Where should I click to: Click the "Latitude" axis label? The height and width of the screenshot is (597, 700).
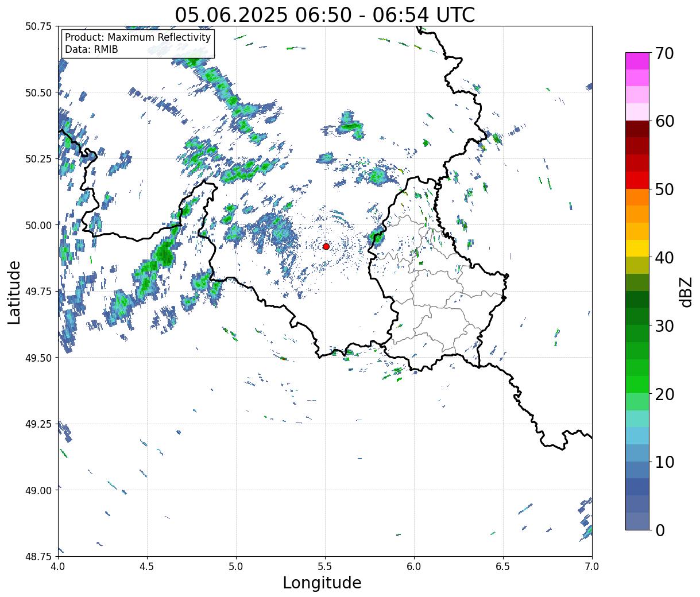point(14,292)
